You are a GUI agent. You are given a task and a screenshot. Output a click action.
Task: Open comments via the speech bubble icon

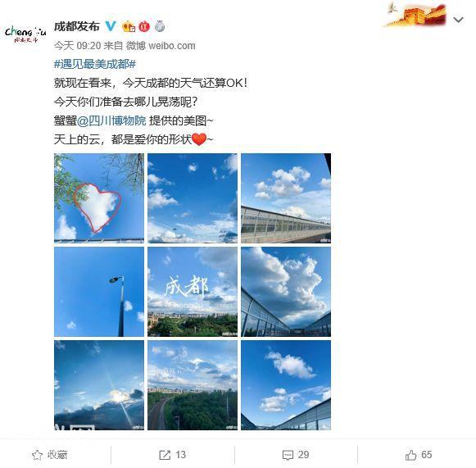[x=288, y=455]
